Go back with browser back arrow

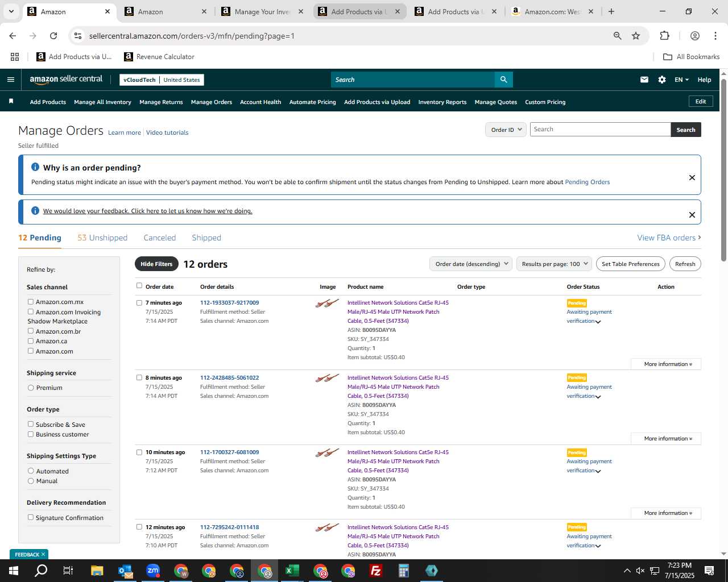pyautogui.click(x=13, y=36)
